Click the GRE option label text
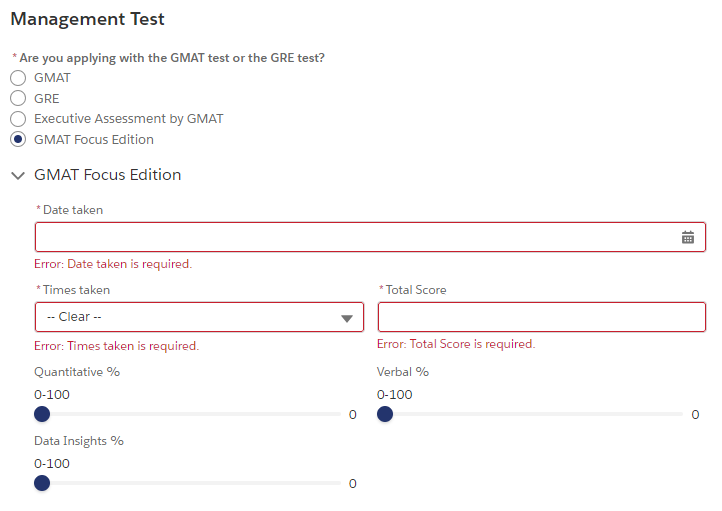Viewport: 722px width, 511px height. pos(47,98)
